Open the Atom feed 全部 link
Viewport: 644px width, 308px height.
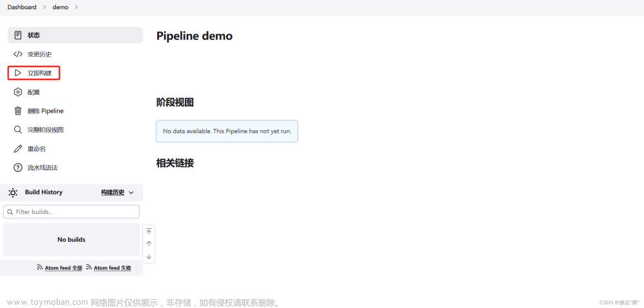coord(63,268)
